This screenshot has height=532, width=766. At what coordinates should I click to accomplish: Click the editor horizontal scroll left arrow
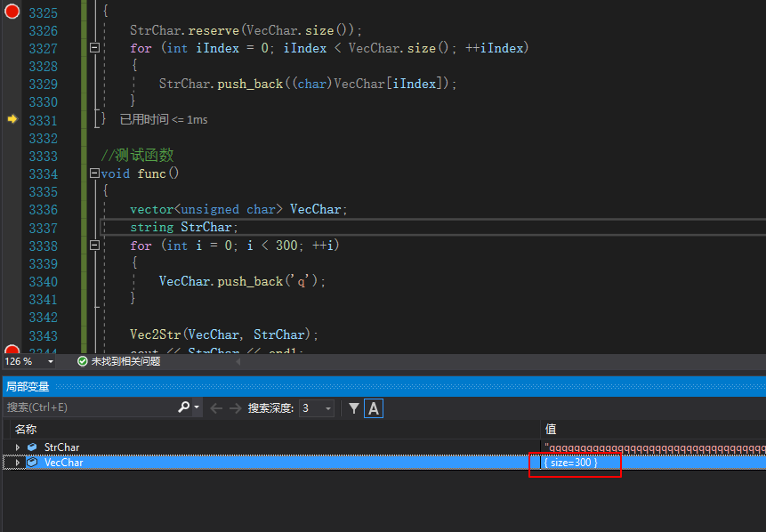238,361
